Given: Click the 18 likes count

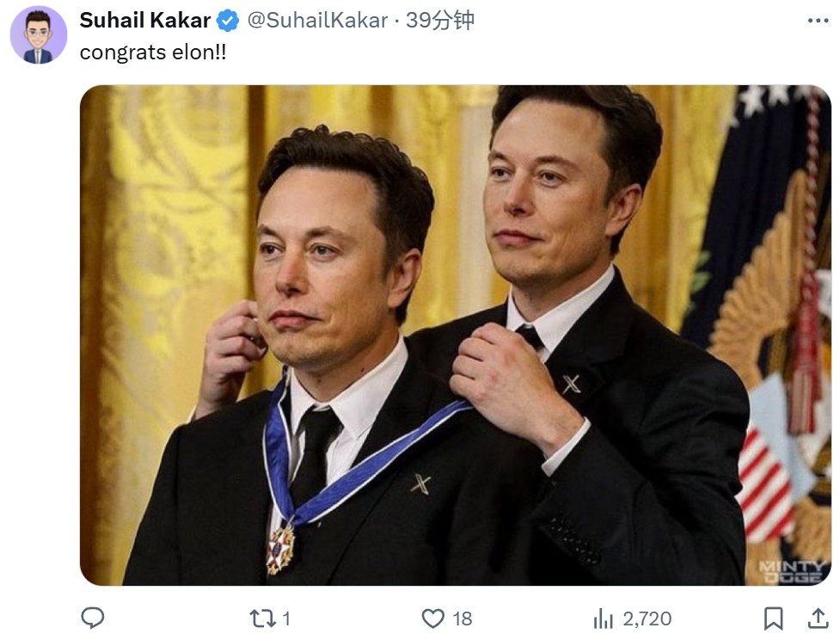Looking at the screenshot, I should pyautogui.click(x=463, y=619).
